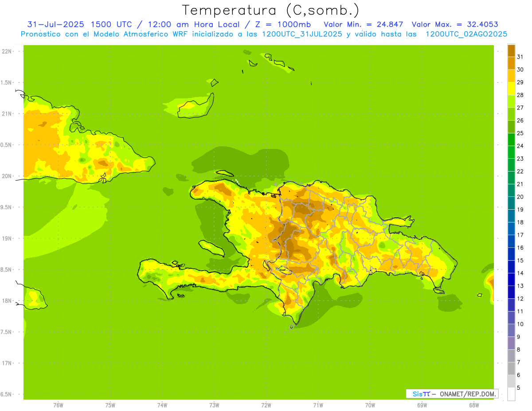The image size is (532, 411).
Task: Click the colorbar tick label "20"
Action: tap(520, 197)
